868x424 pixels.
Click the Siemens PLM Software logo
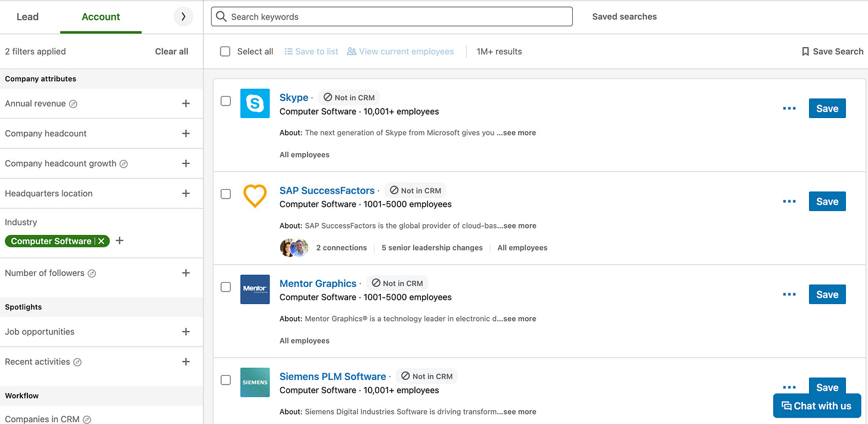point(255,382)
